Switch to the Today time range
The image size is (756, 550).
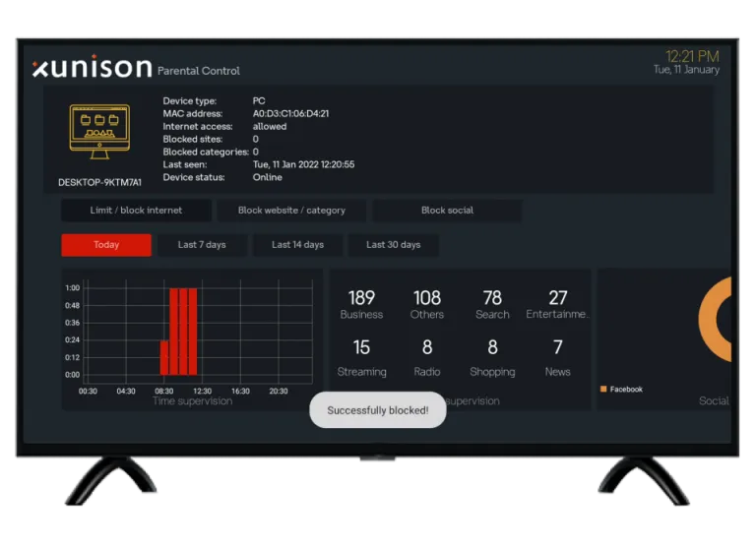click(x=106, y=245)
